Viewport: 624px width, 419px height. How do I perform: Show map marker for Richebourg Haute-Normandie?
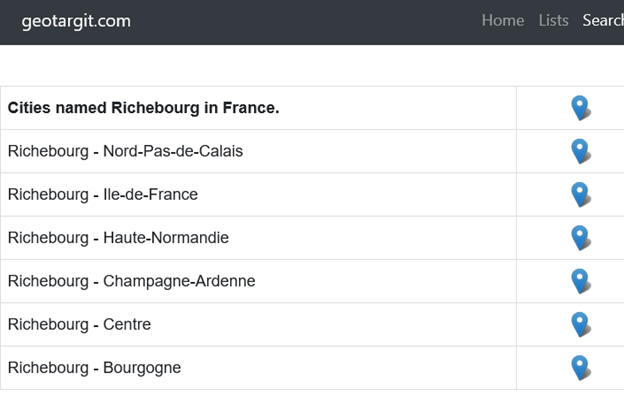point(581,238)
